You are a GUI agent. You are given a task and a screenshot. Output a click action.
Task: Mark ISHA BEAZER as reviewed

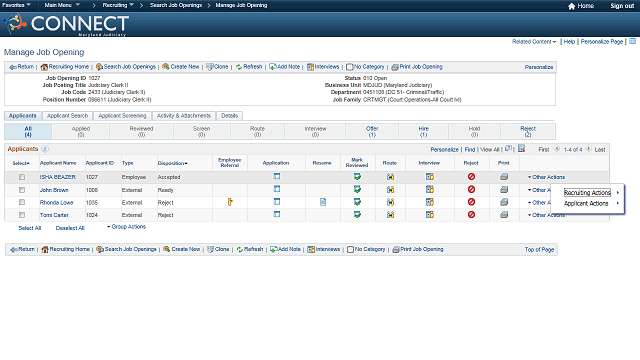pos(357,177)
